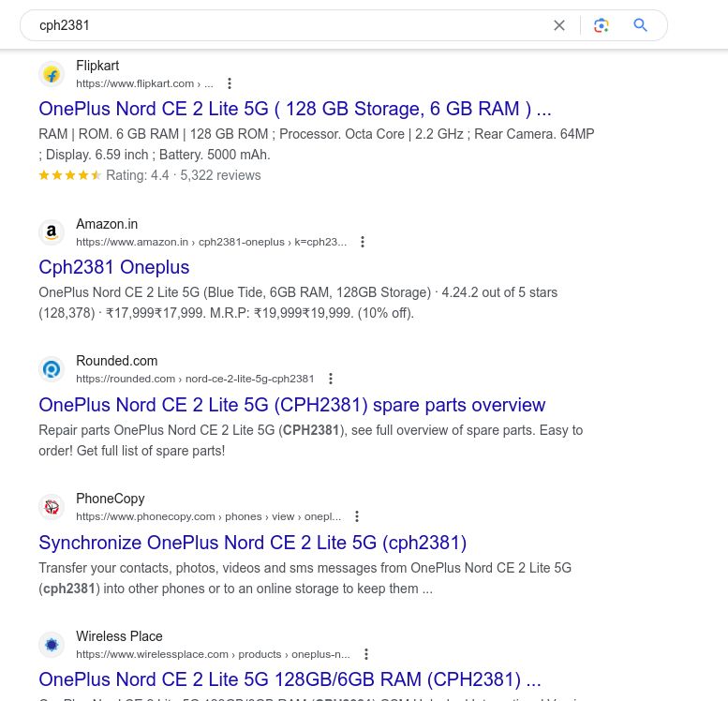The image size is (728, 701).
Task: Open the Wireless Place 128GB/6GB RAM result
Action: 290,679
